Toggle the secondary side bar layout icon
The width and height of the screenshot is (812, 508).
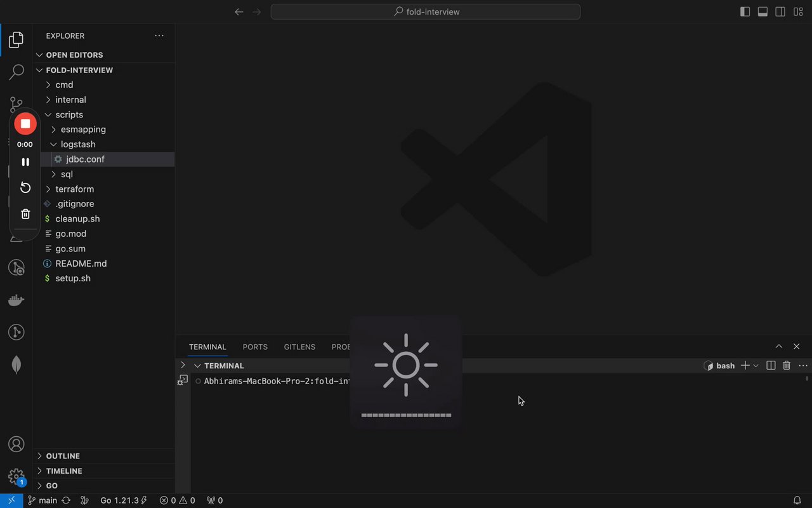[x=780, y=11]
